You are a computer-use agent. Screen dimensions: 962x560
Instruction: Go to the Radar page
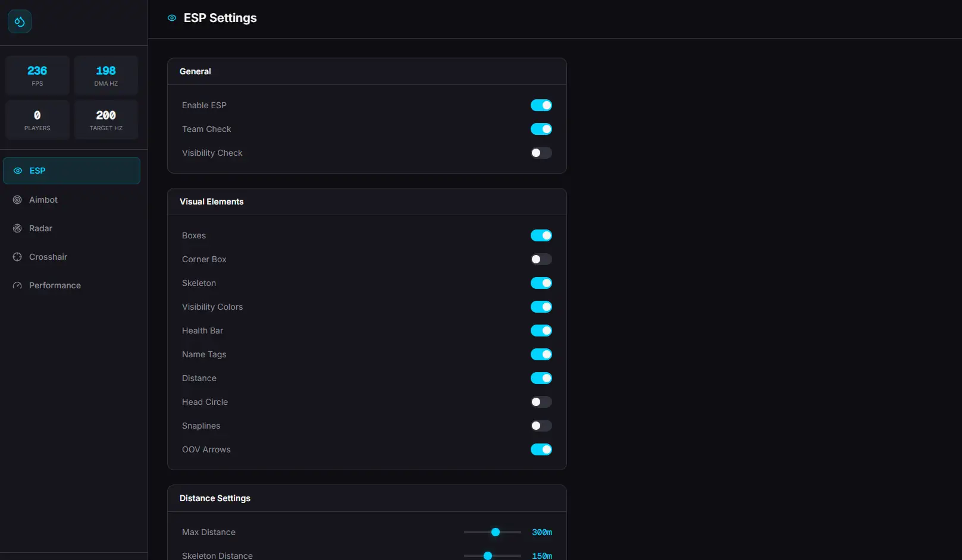(x=40, y=228)
